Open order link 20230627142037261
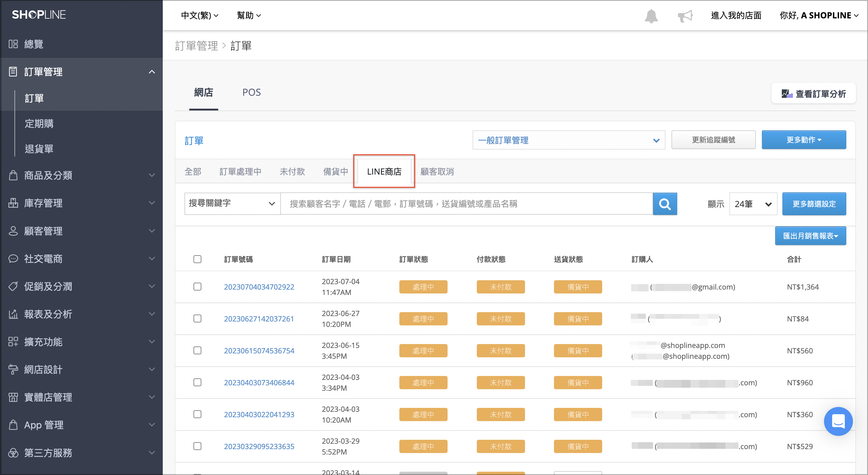 pos(259,319)
